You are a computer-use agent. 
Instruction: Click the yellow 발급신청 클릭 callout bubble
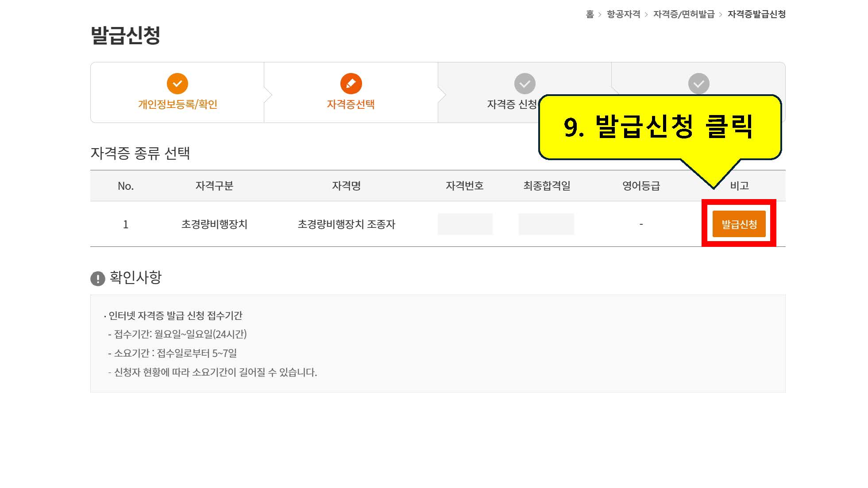click(x=660, y=127)
